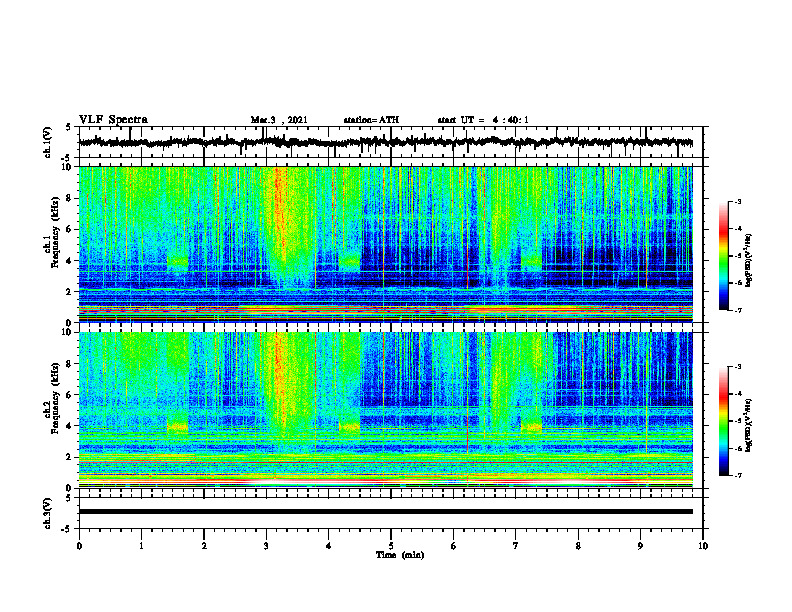Click the "4" kHz tick on ch.2 frequency axis
792x612 pixels.
coord(69,426)
